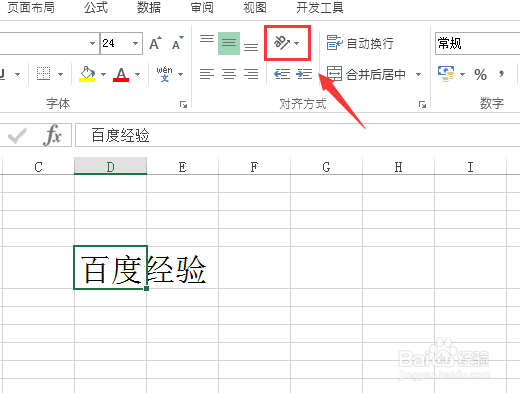520x393 pixels.
Task: Select column D header
Action: pyautogui.click(x=110, y=166)
